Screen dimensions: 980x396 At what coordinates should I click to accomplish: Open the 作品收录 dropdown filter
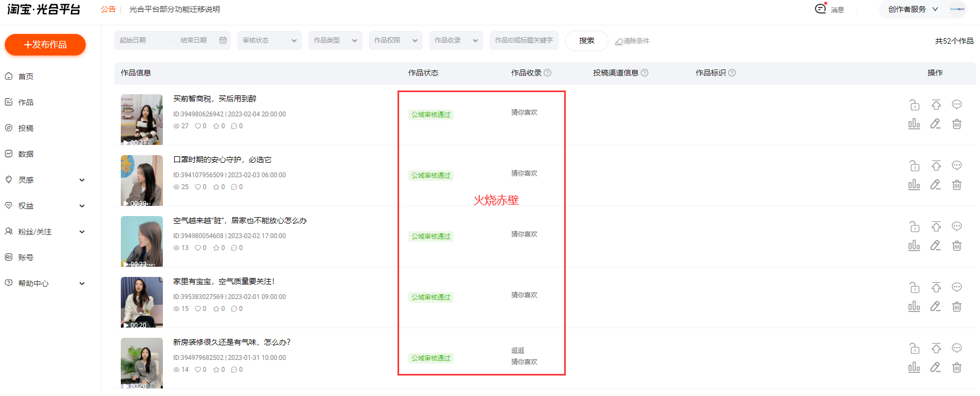[x=456, y=40]
